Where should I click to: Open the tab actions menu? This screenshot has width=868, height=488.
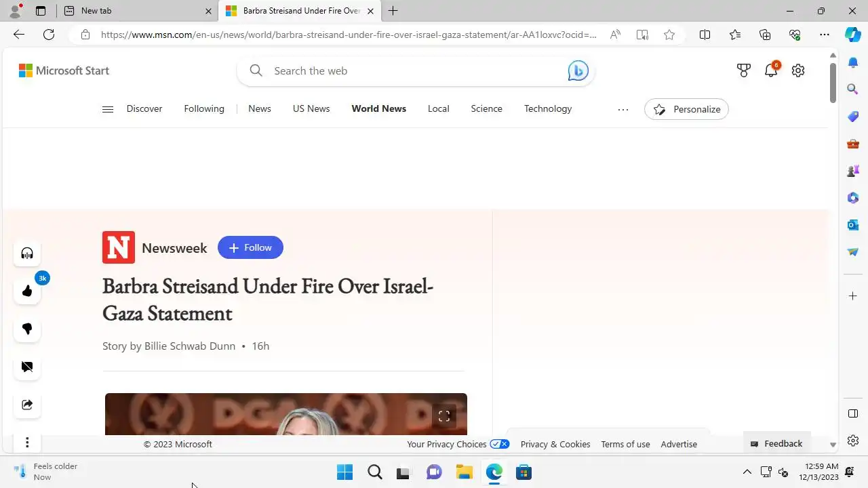tap(41, 11)
